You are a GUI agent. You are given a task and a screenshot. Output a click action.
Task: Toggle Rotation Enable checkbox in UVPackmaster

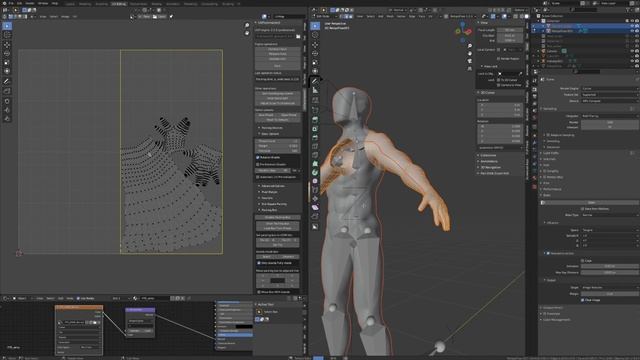[x=258, y=157]
